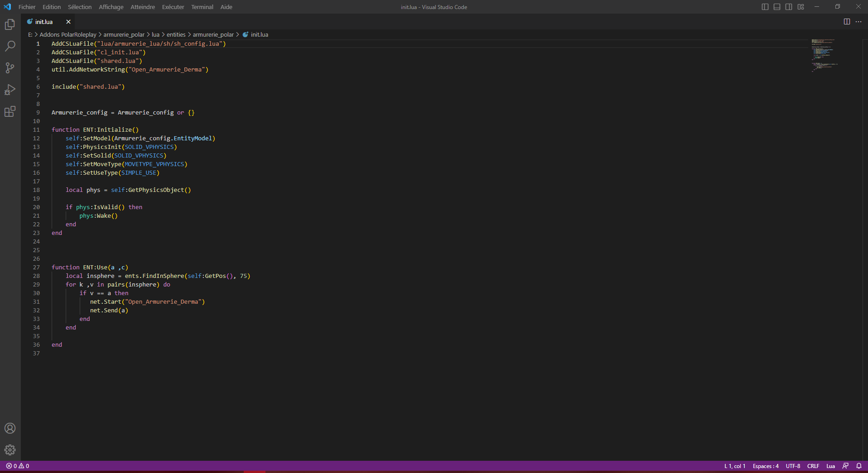Open the Accounts menu icon

click(x=10, y=428)
